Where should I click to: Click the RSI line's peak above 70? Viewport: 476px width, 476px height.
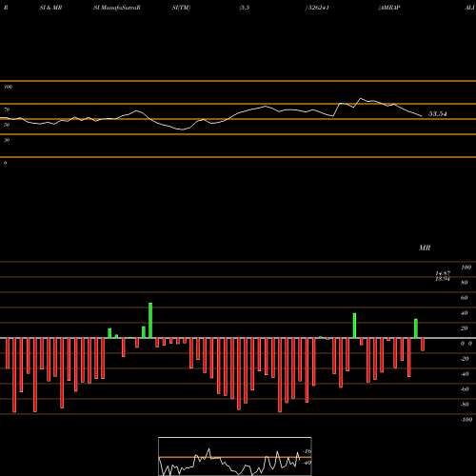(x=361, y=98)
